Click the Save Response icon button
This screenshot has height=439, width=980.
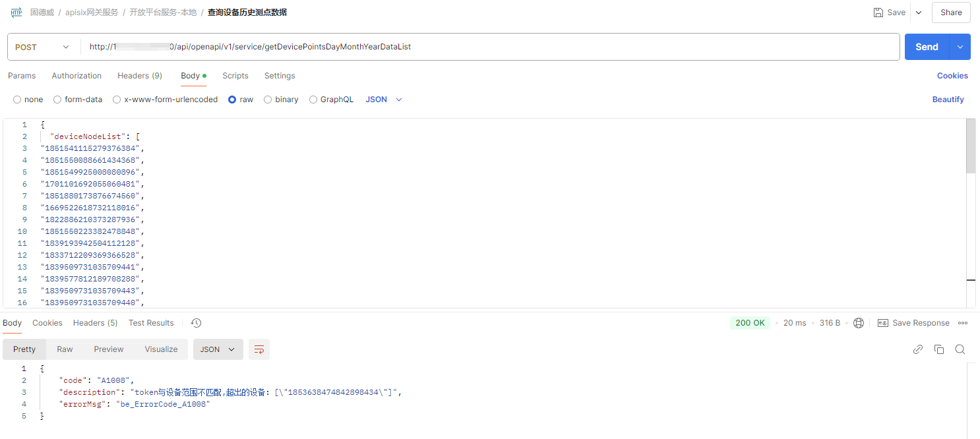pyautogui.click(x=882, y=323)
